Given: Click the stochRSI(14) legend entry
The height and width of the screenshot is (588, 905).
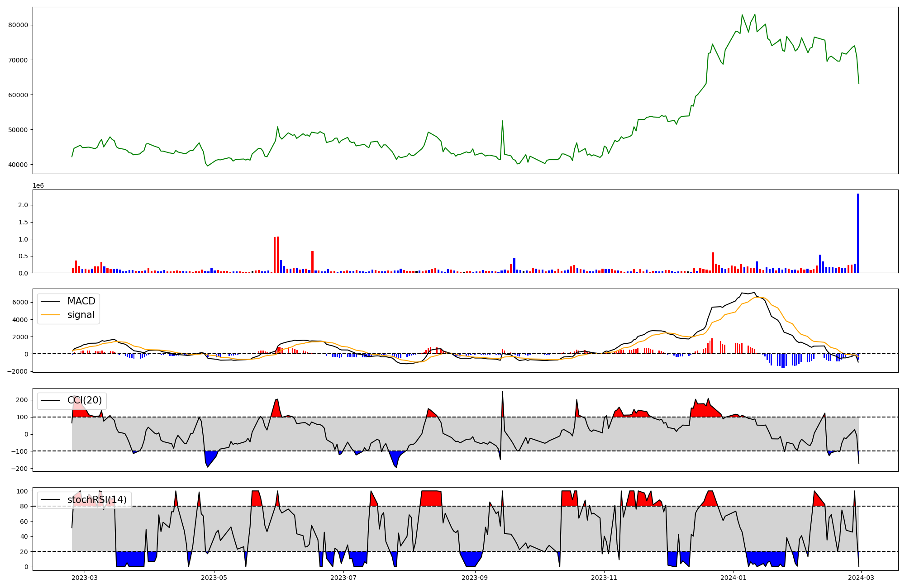Looking at the screenshot, I should tap(97, 500).
